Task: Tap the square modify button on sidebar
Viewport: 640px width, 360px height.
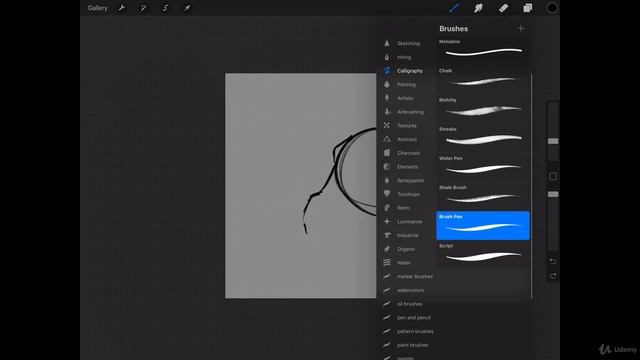Action: [553, 177]
